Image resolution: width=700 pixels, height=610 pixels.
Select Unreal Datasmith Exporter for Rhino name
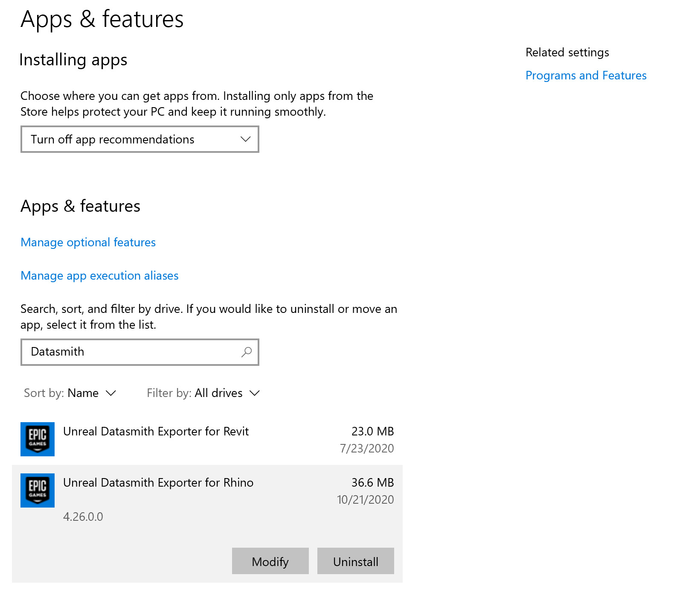pyautogui.click(x=158, y=482)
